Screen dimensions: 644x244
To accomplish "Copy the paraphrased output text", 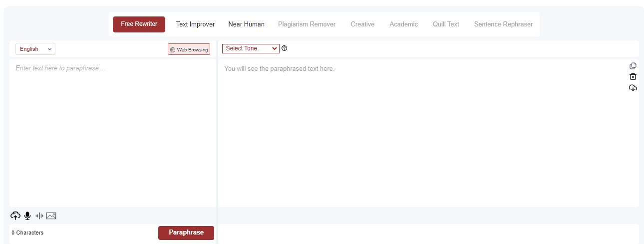I will pos(633,66).
